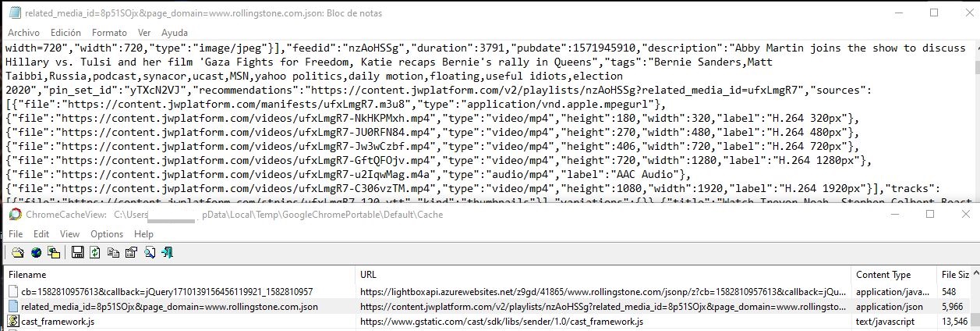Click the Exit door icon

coord(168,252)
